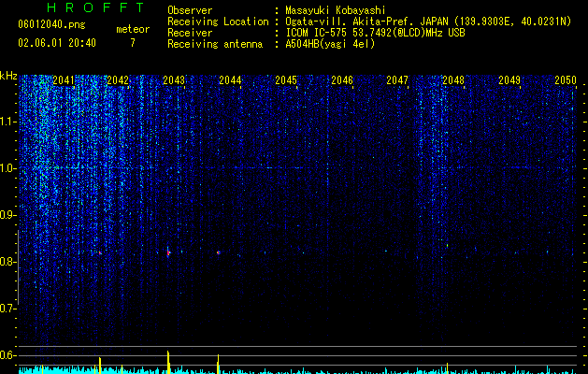Select antenna value A504HB(yagi 4el)
The image size is (588, 374).
tap(330, 44)
